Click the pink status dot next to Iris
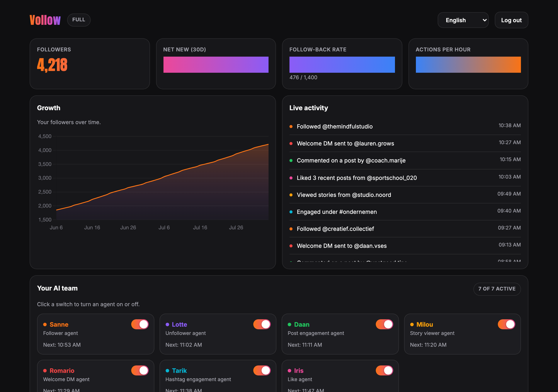Viewport: 558px width, 392px height. coord(289,371)
